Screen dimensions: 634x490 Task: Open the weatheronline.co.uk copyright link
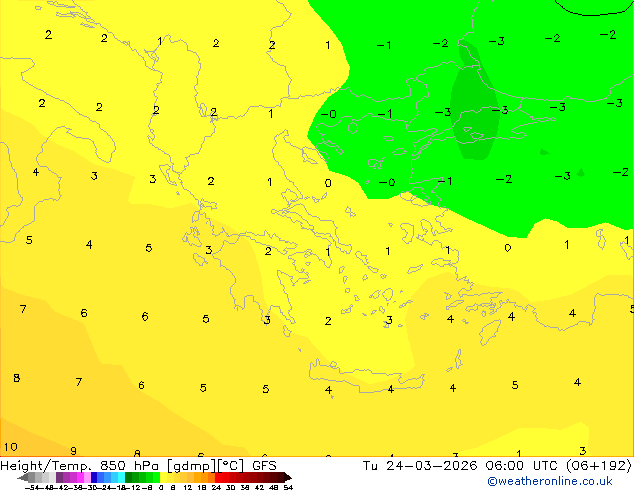coord(550,481)
